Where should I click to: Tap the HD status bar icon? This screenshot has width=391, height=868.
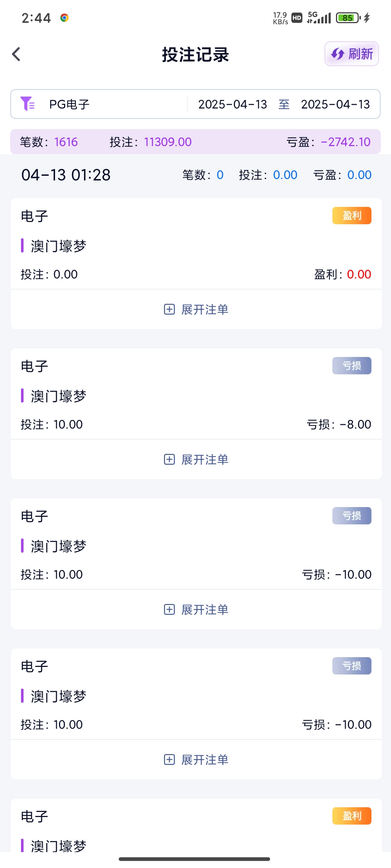[x=297, y=18]
